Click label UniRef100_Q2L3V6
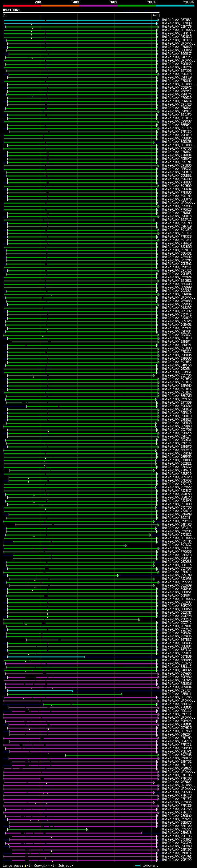The width and height of the screenshot is (197, 868). click(176, 680)
